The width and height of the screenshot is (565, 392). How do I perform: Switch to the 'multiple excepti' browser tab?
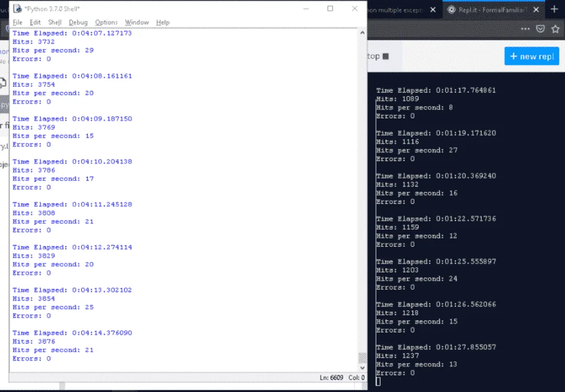pos(395,10)
